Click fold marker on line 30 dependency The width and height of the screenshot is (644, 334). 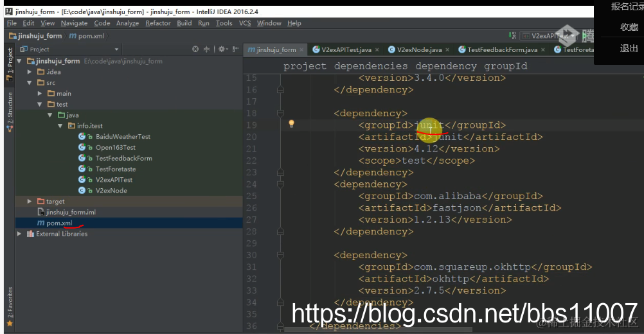pos(280,255)
